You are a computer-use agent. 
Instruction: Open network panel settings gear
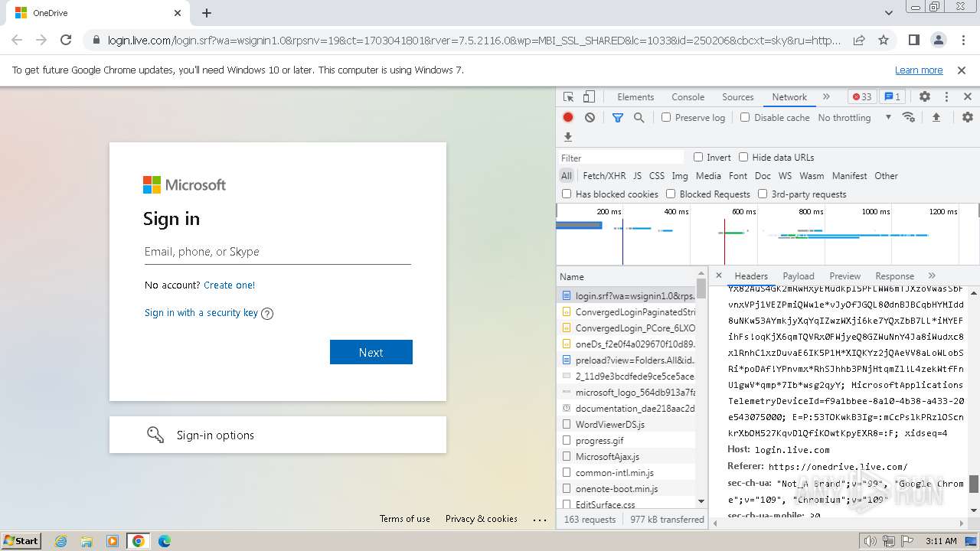coord(968,117)
